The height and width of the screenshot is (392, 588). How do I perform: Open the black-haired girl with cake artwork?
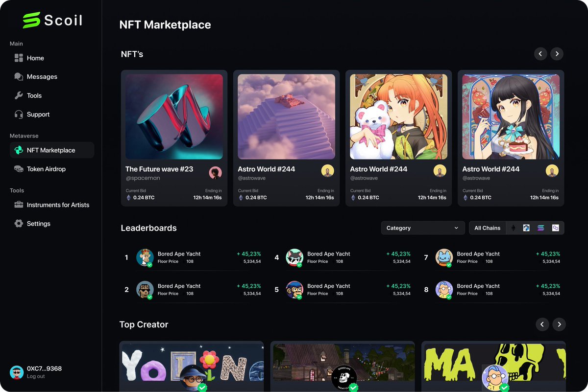[511, 116]
